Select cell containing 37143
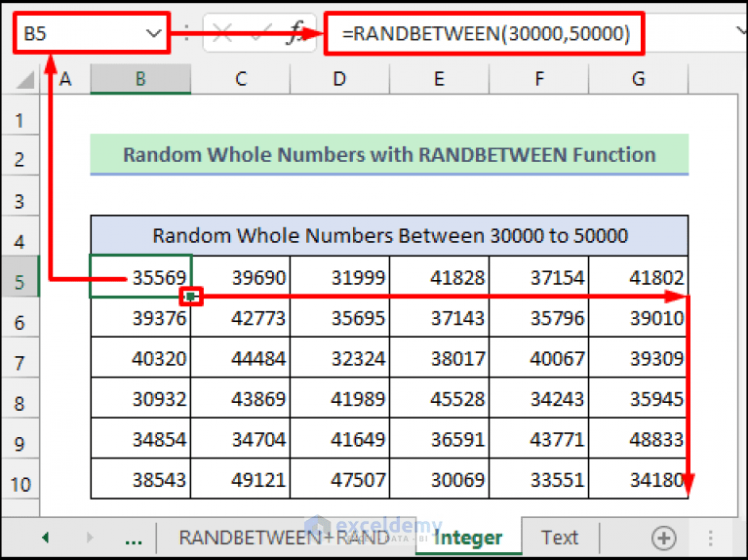Viewport: 748px width, 560px height. (440, 317)
